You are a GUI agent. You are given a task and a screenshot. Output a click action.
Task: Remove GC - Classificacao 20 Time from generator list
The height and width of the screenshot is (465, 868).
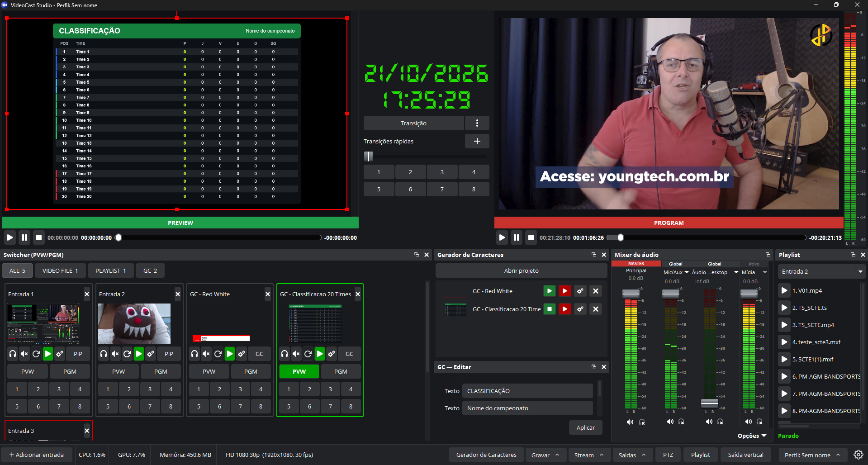[596, 309]
